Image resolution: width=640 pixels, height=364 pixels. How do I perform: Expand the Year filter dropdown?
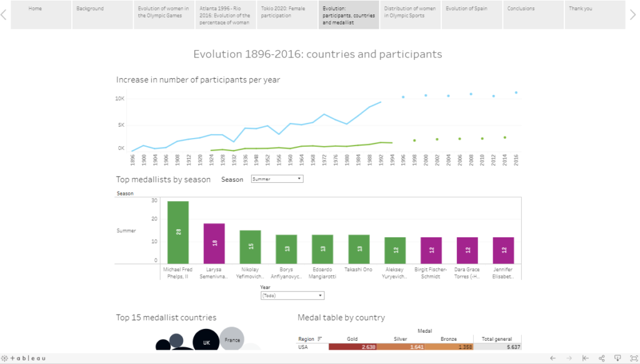(292, 295)
